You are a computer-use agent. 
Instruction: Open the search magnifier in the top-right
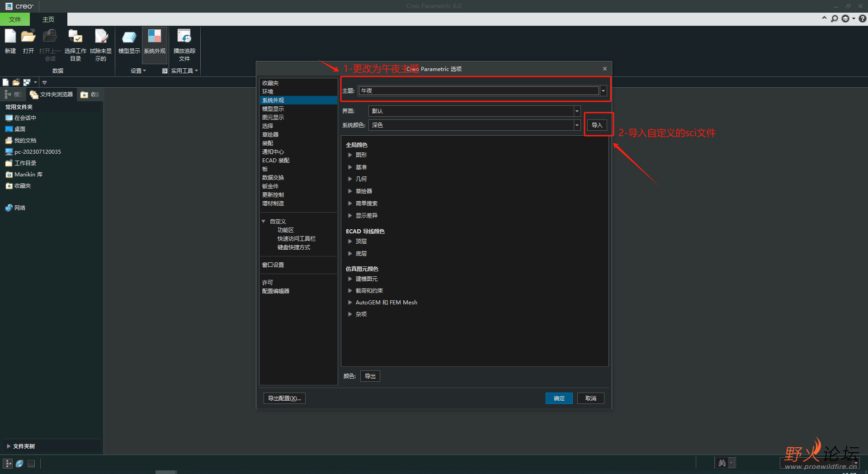[835, 19]
